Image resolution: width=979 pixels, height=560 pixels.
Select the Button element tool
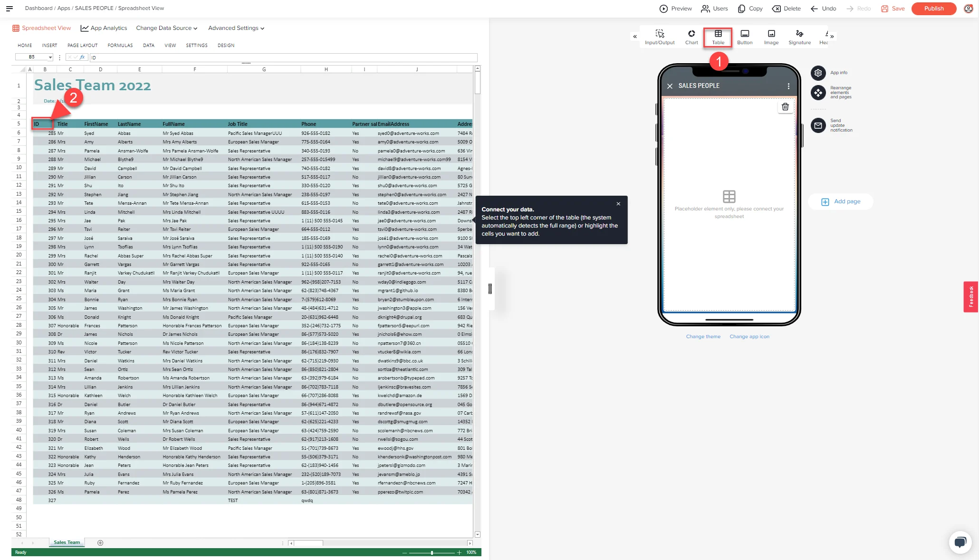pyautogui.click(x=745, y=37)
